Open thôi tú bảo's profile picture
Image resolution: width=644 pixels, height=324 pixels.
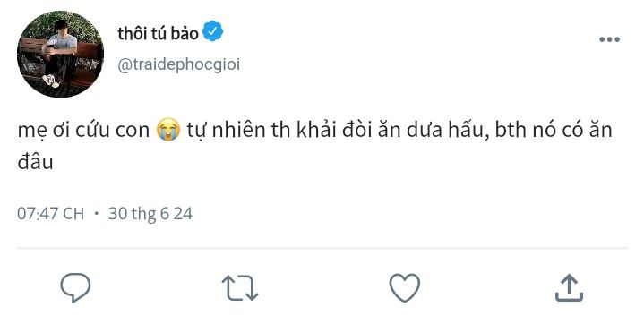pyautogui.click(x=60, y=54)
